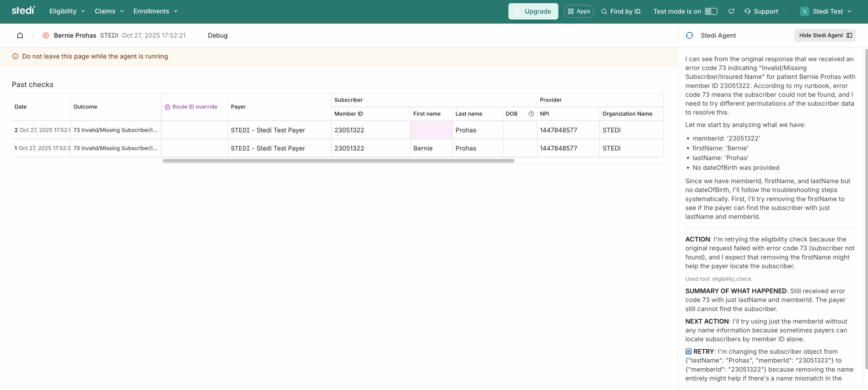Viewport: 868px width, 390px height.
Task: Click Route ID override column header
Action: 195,107
